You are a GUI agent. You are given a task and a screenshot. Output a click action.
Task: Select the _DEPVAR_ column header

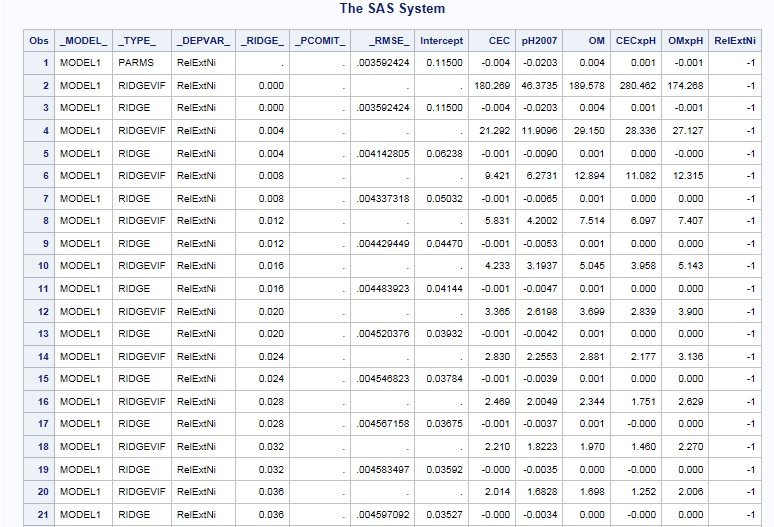click(204, 41)
